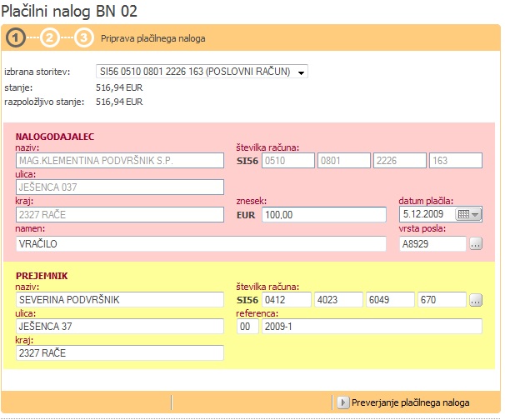505x420 pixels.
Task: Click the play arrow beside Preverjanje plačilnega naloga
Action: pyautogui.click(x=342, y=402)
